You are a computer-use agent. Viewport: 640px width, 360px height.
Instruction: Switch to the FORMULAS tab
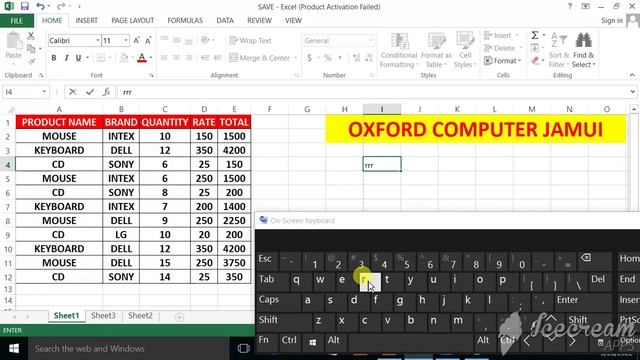(185, 20)
